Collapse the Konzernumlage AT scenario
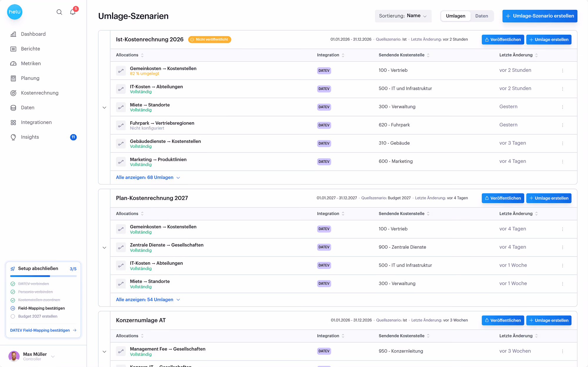This screenshot has width=588, height=367. click(104, 352)
